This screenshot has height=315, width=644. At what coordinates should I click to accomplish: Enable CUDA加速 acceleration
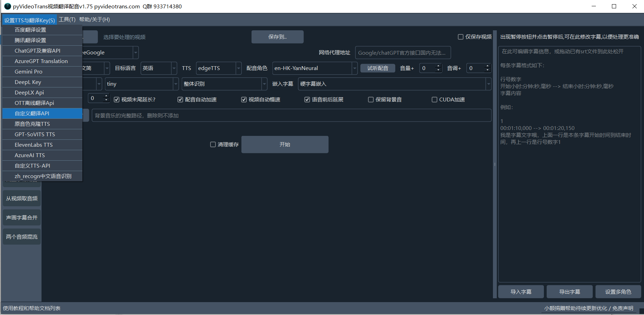434,99
